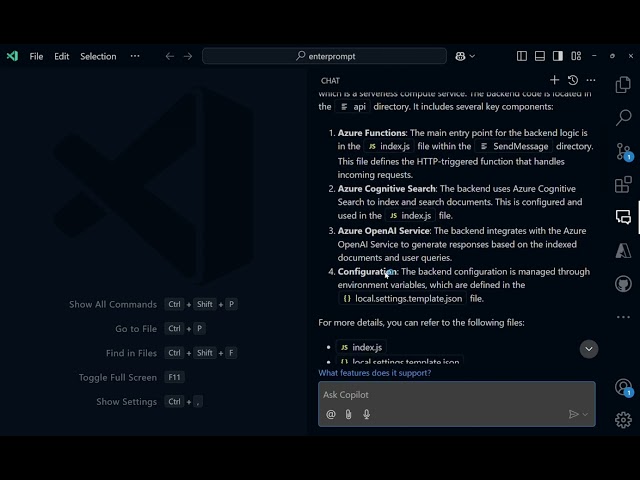The width and height of the screenshot is (640, 480).
Task: Open the Edit menu
Action: point(62,56)
